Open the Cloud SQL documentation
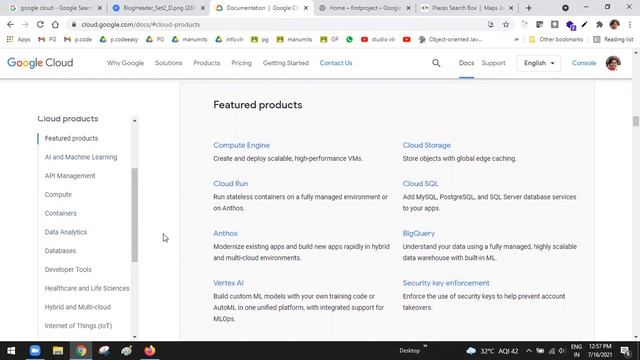This screenshot has height=360, width=640. pos(420,183)
